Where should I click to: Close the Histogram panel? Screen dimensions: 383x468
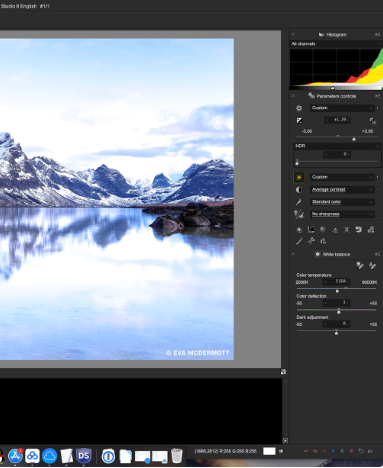point(293,34)
